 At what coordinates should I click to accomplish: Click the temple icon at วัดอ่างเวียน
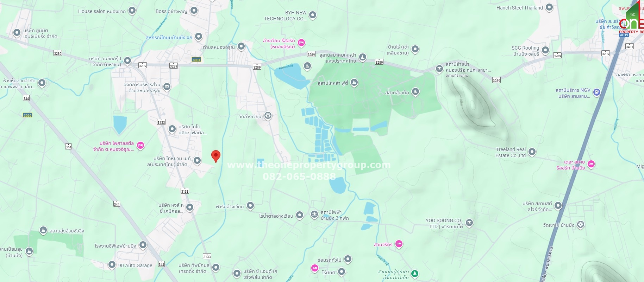click(x=268, y=116)
